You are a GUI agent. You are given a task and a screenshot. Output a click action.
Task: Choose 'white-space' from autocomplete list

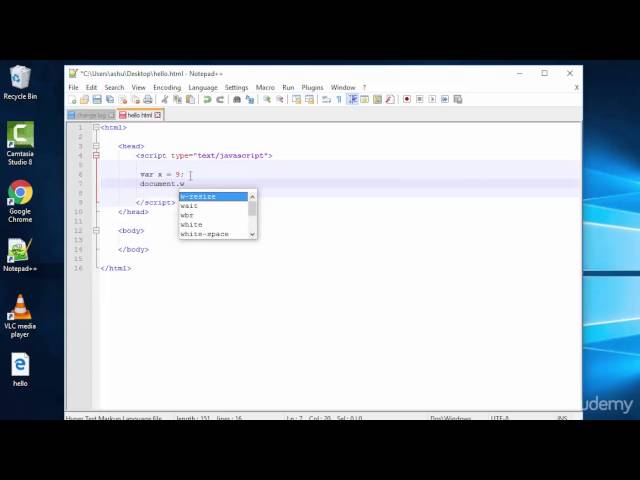point(204,234)
